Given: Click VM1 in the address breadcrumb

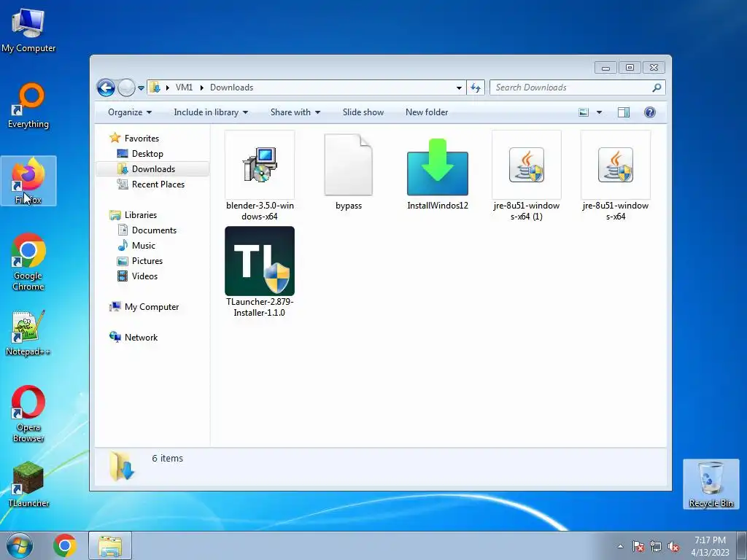Looking at the screenshot, I should pyautogui.click(x=184, y=87).
